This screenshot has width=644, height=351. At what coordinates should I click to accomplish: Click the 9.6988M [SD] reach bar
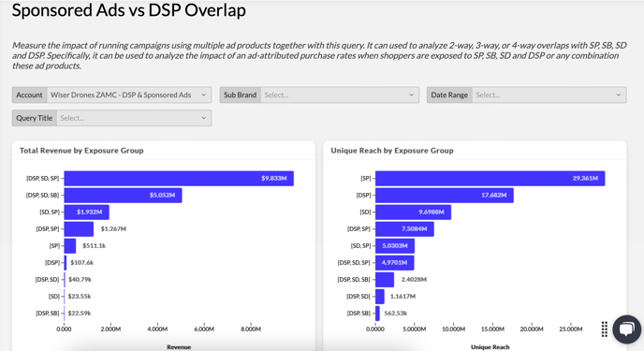point(413,212)
